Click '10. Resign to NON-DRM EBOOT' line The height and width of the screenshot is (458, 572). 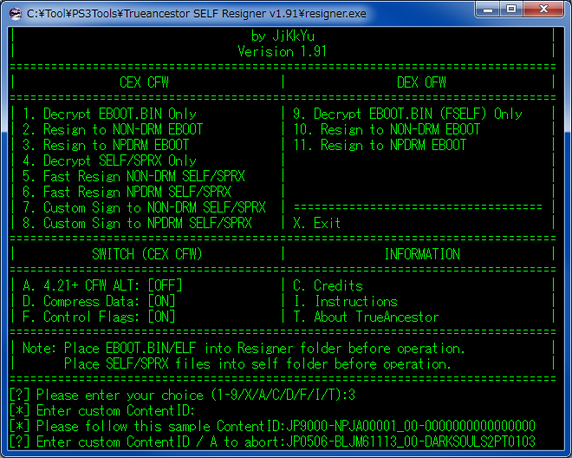coord(387,130)
